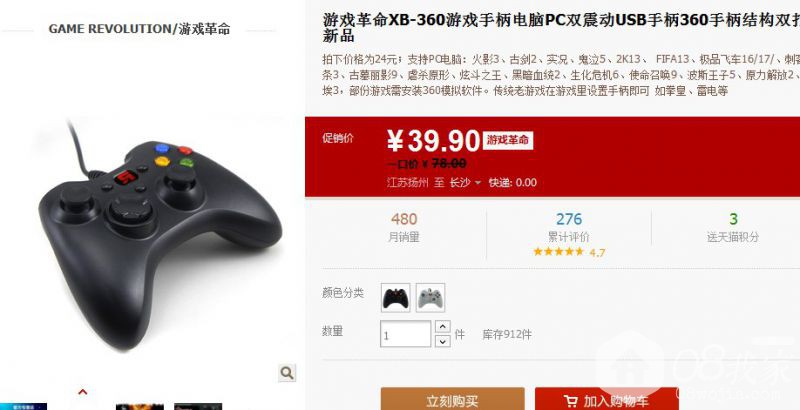Increase quantity with the up stepper arrow

(x=442, y=327)
